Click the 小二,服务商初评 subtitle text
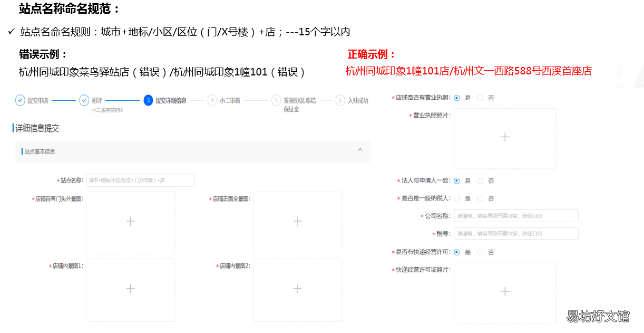This screenshot has width=644, height=333. coord(107,110)
